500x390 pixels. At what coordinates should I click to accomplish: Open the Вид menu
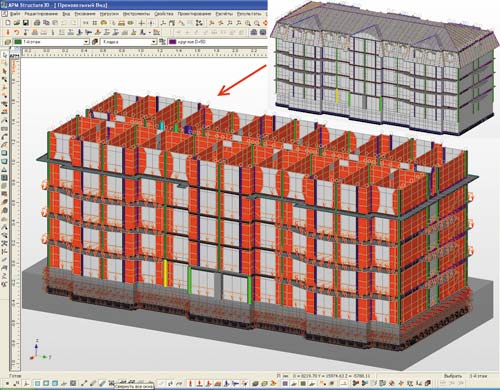[x=66, y=14]
